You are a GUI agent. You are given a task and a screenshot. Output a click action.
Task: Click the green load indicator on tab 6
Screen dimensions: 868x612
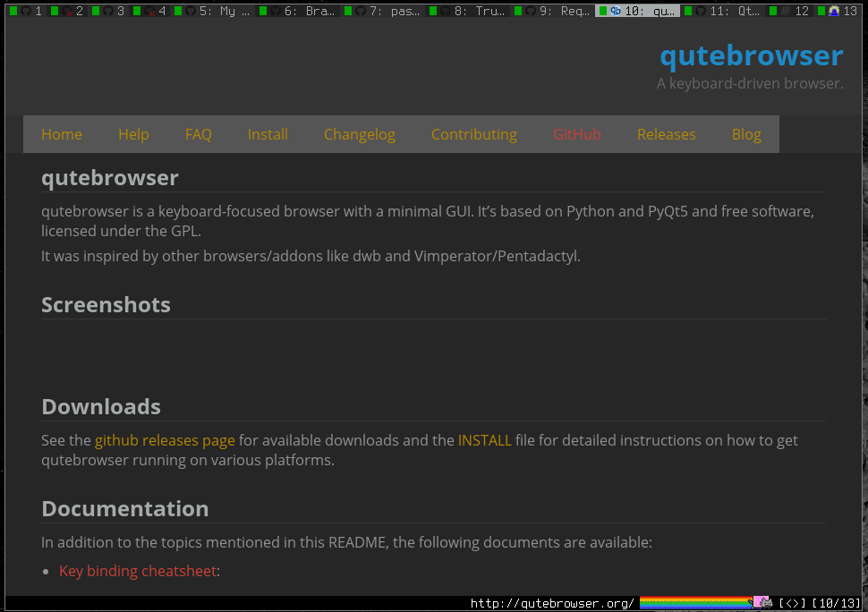tap(263, 11)
